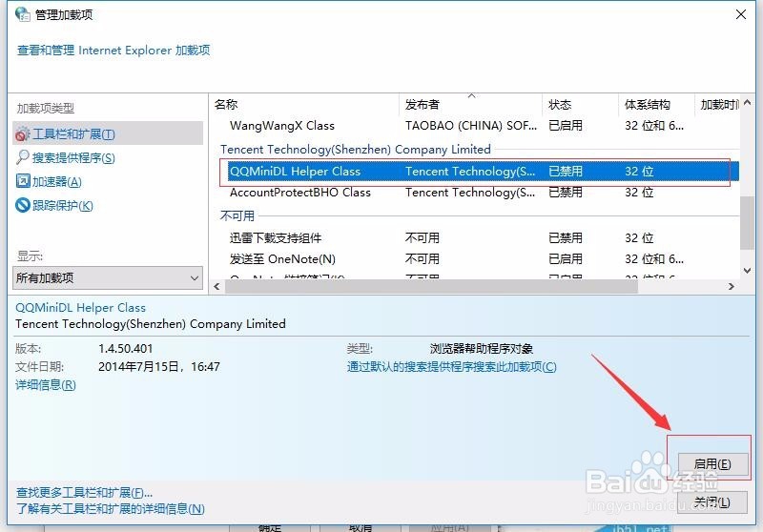Click the list's vertical scrollbar up arrow
Viewport: 763px width, 532px height.
pyautogui.click(x=748, y=103)
